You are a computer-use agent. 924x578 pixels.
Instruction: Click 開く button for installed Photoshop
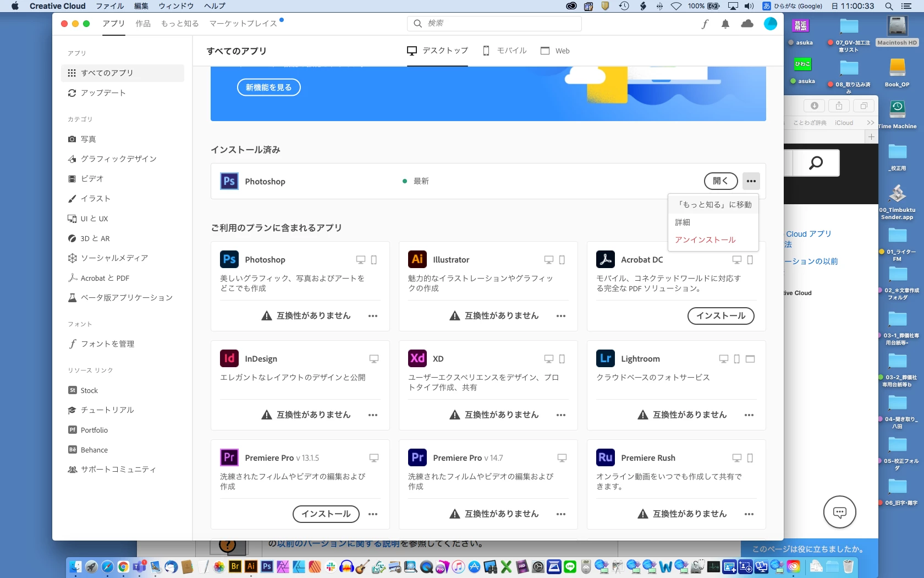(721, 181)
